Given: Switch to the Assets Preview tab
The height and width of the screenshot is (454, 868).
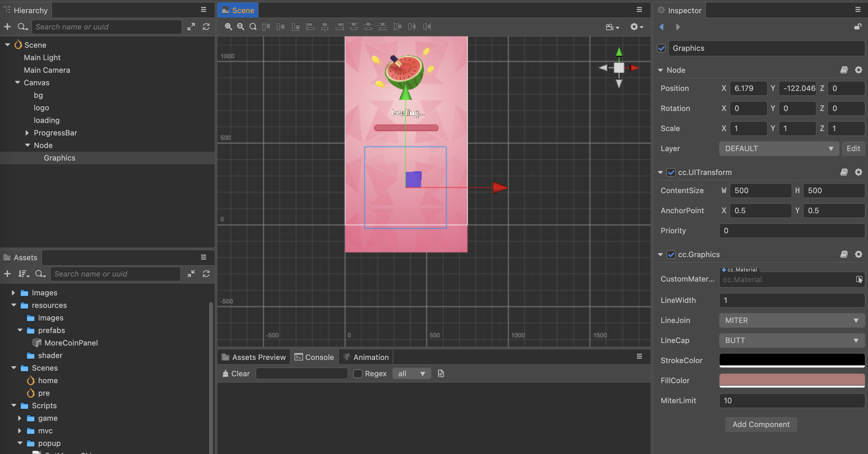Looking at the screenshot, I should pos(254,357).
